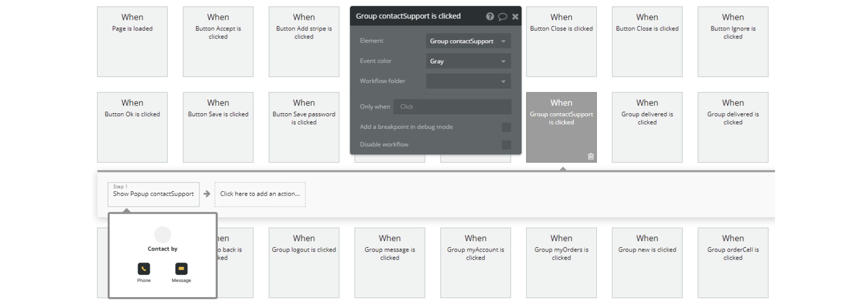Image resolution: width=868 pixels, height=308 pixels.
Task: Open the Element dropdown showing Group contactSupport
Action: click(x=468, y=41)
